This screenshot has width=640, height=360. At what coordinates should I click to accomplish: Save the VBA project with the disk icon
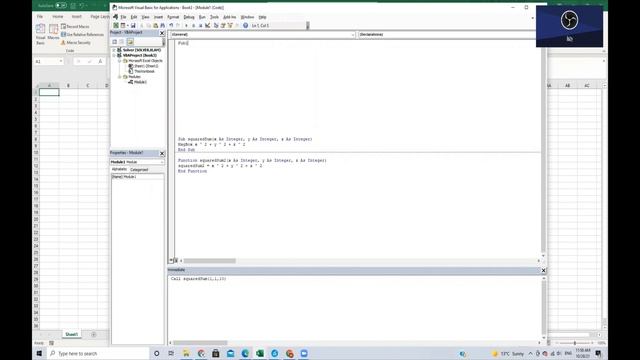(133, 25)
